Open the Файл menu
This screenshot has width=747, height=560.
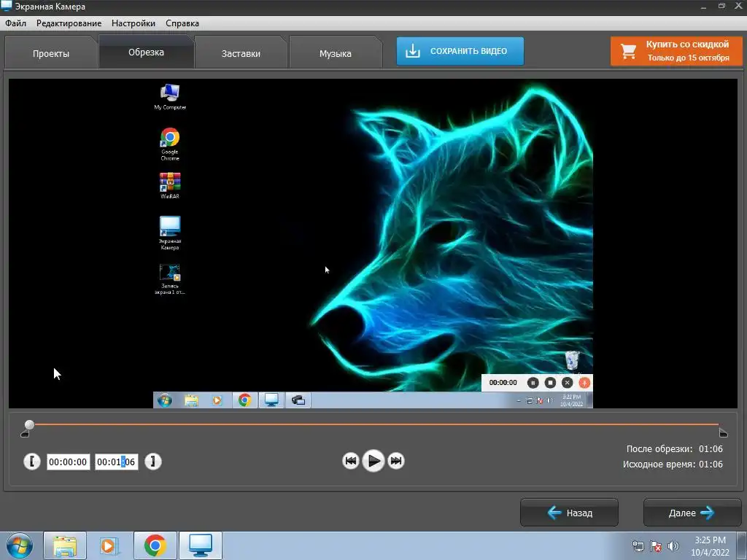point(16,23)
